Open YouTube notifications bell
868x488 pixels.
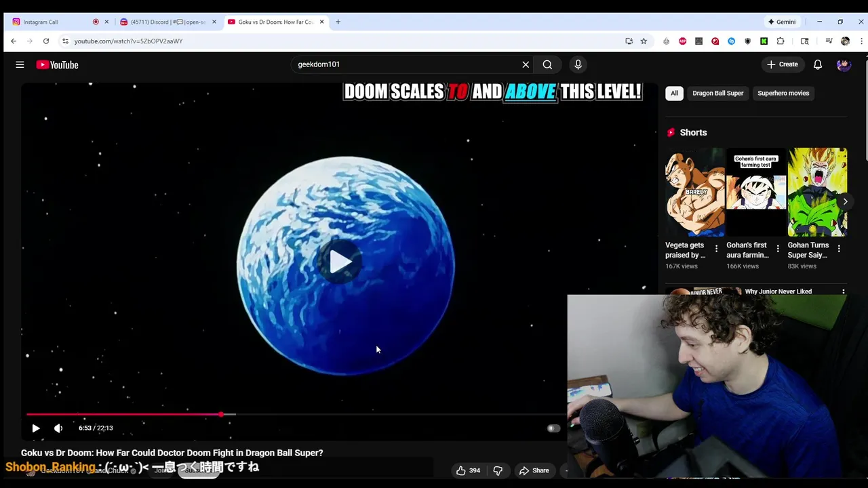coord(818,64)
